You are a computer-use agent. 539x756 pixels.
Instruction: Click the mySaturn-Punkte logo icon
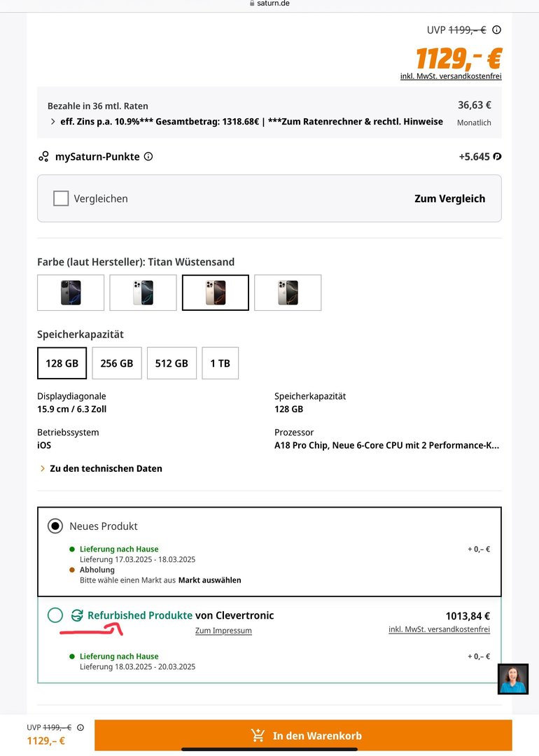pyautogui.click(x=44, y=157)
